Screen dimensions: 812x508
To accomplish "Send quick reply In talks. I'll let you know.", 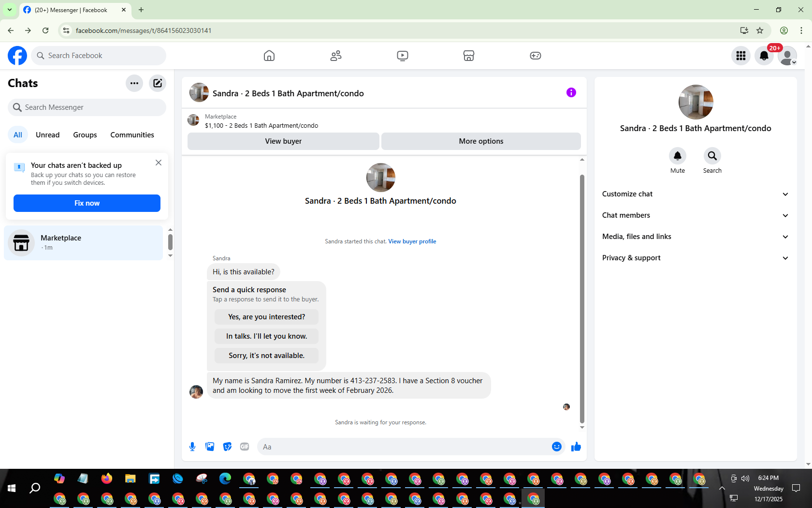I will coord(267,336).
